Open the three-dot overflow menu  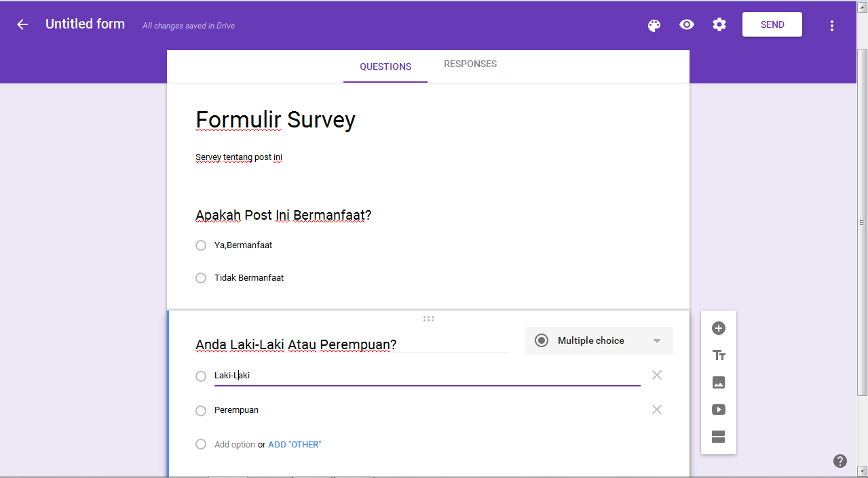click(831, 25)
